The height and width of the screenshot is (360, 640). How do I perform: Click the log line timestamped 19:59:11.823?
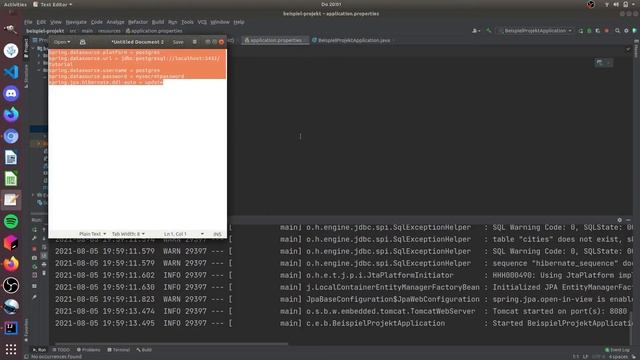tap(343, 299)
